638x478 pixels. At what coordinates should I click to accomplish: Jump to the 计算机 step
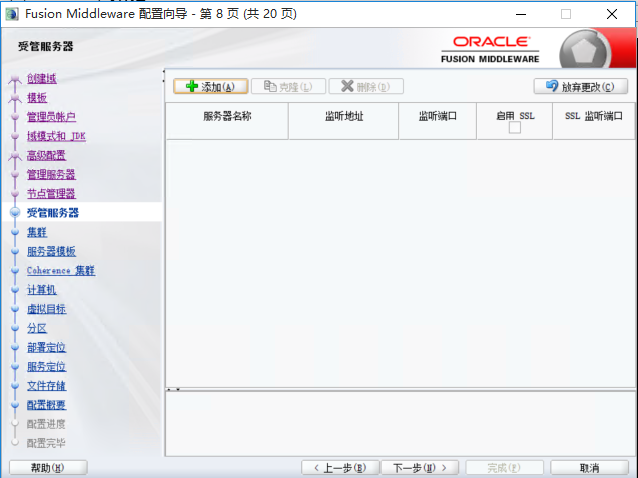42,290
